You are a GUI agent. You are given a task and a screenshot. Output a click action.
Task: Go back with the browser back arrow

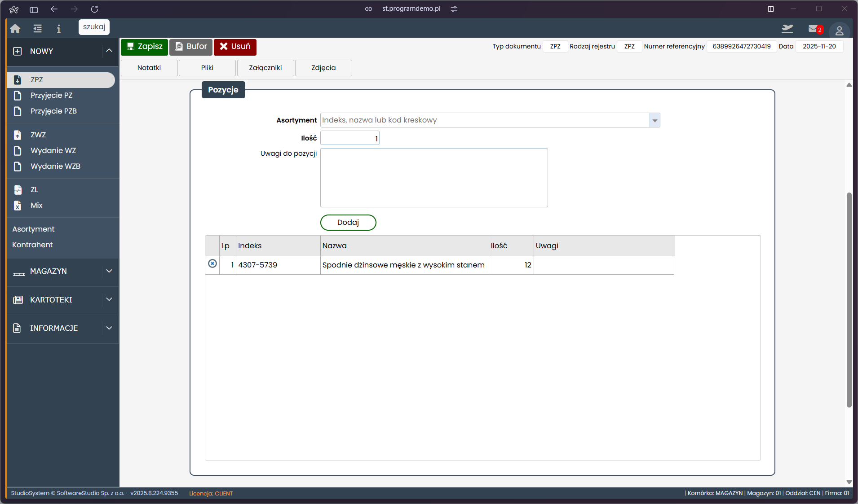pyautogui.click(x=54, y=9)
